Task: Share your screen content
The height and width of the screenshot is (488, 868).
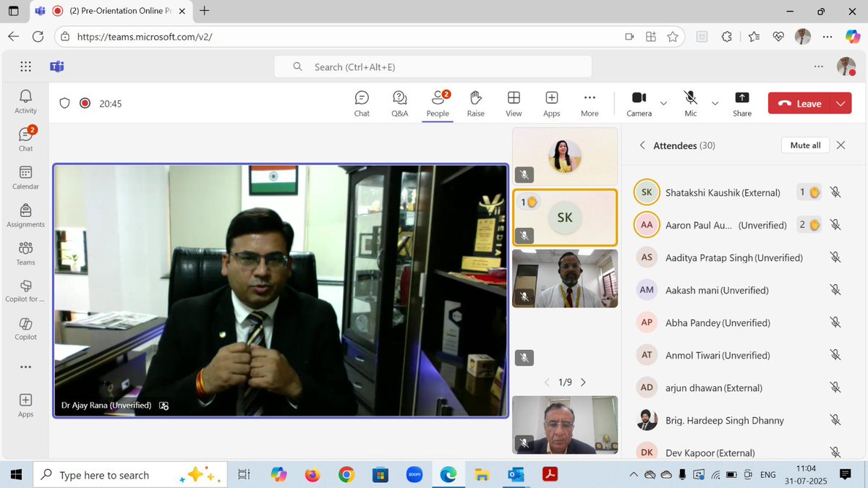Action: point(742,103)
